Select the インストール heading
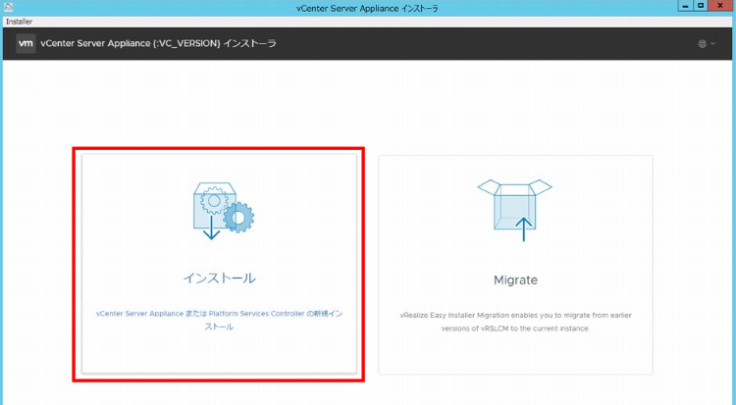The image size is (736, 405). [219, 278]
